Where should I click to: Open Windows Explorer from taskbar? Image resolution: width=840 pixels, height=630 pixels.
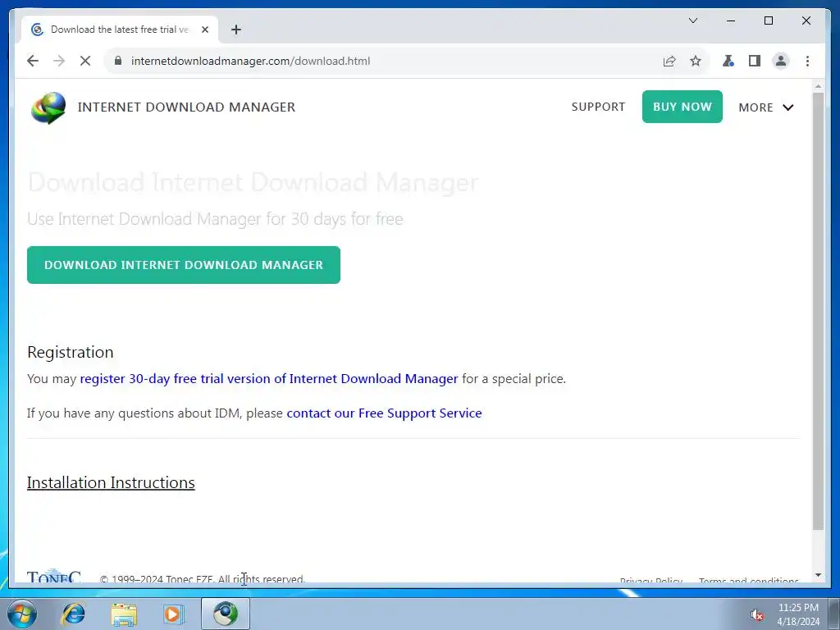124,614
